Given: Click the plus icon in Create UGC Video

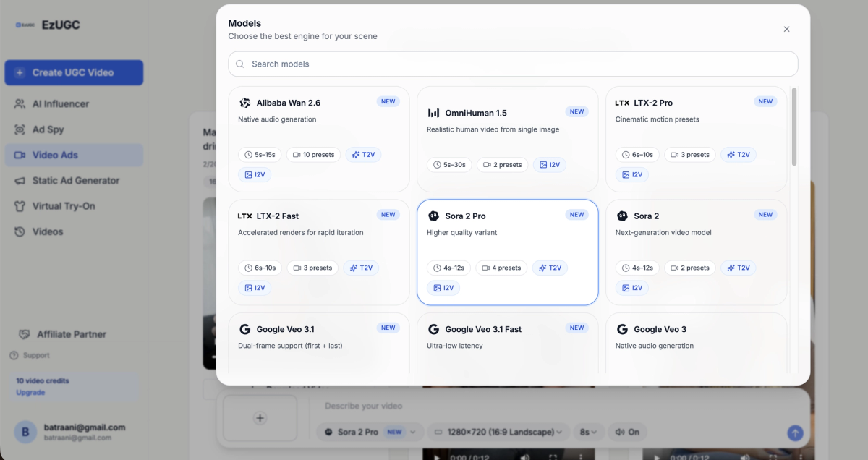Looking at the screenshot, I should [x=20, y=73].
